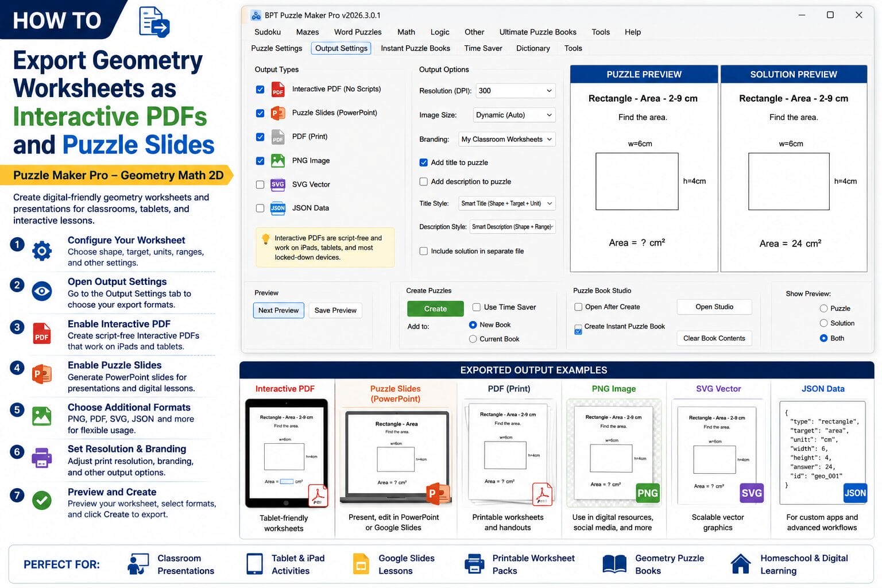Click the gray PDF (Print) icon
This screenshot has height=588, width=882.
(278, 137)
